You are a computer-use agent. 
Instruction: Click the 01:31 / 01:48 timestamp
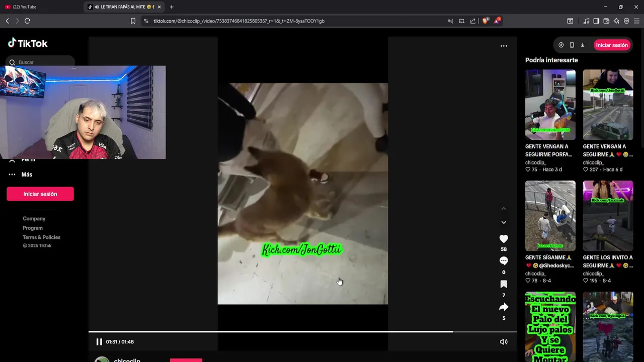(120, 342)
